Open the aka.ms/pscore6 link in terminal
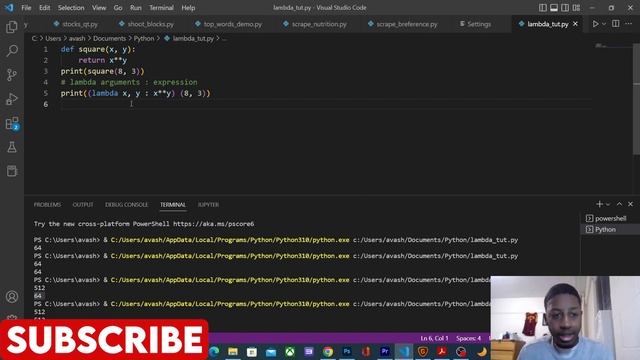Screen dimensions: 640x360 213,224
